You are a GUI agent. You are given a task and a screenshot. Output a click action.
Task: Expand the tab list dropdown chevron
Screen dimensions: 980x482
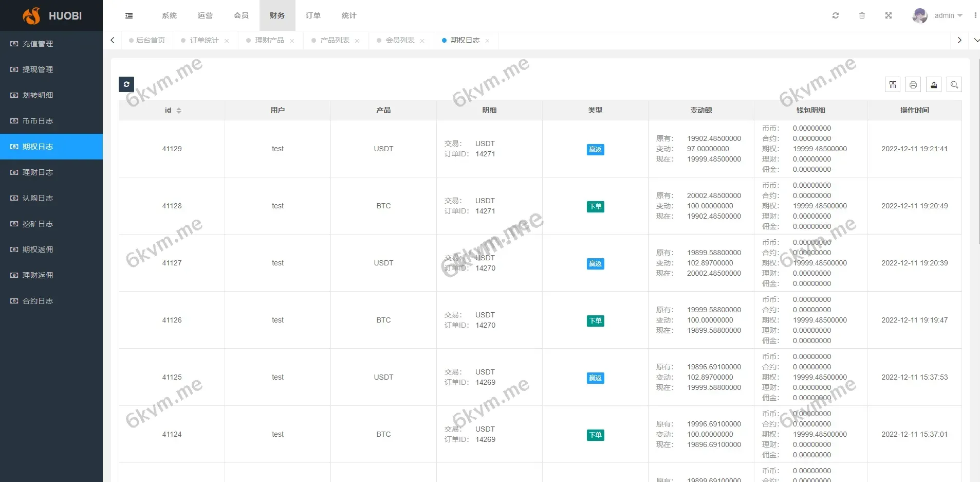click(x=976, y=40)
